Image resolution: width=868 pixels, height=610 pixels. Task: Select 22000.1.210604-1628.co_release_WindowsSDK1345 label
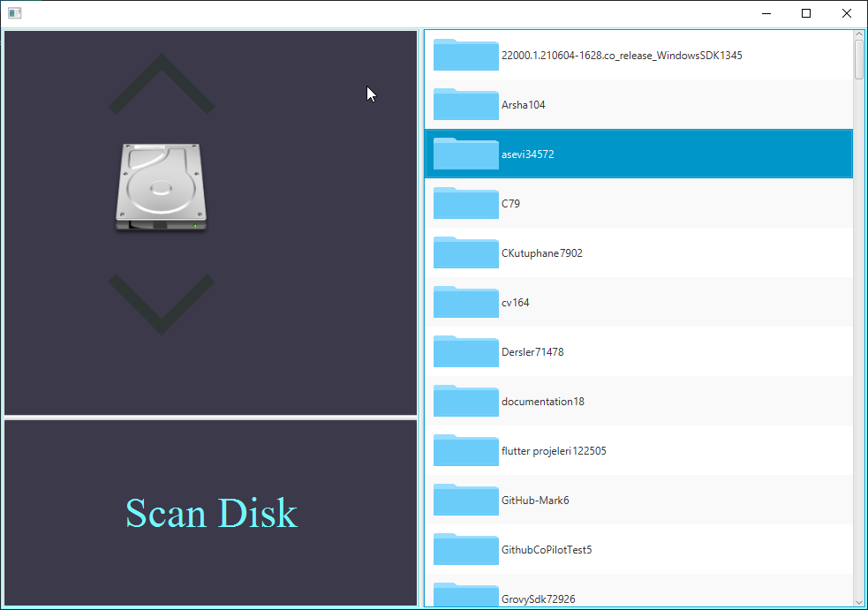(622, 56)
